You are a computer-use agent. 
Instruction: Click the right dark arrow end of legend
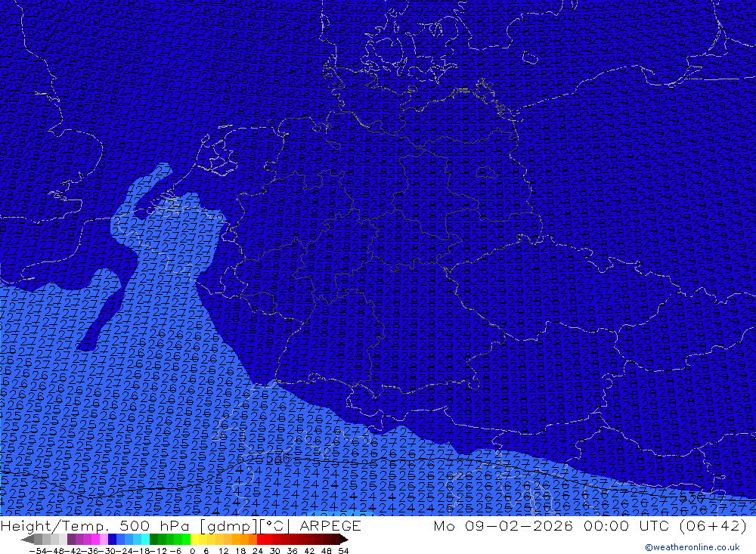[x=344, y=540]
